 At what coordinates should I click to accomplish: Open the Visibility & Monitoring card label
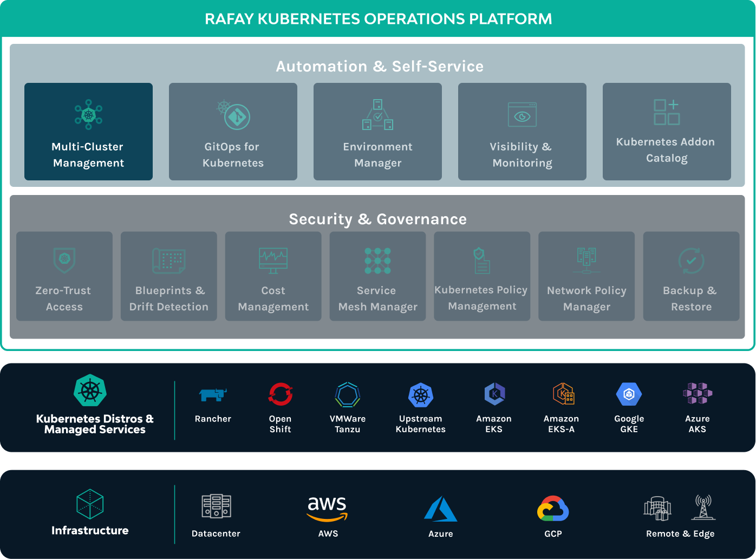522,155
